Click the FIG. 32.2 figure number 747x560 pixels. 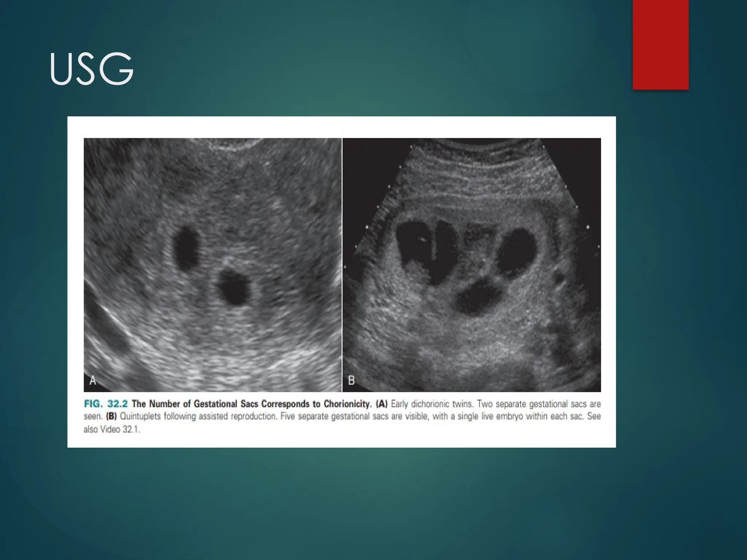click(x=106, y=404)
